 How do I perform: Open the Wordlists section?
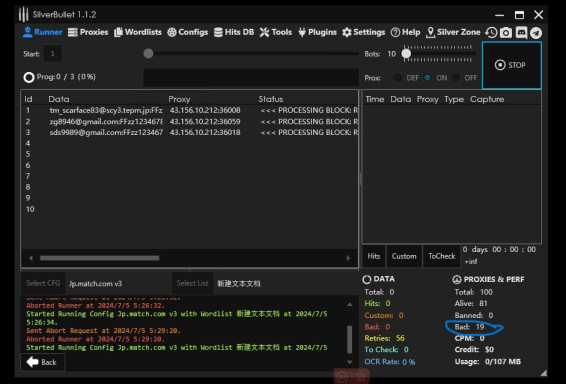click(138, 32)
